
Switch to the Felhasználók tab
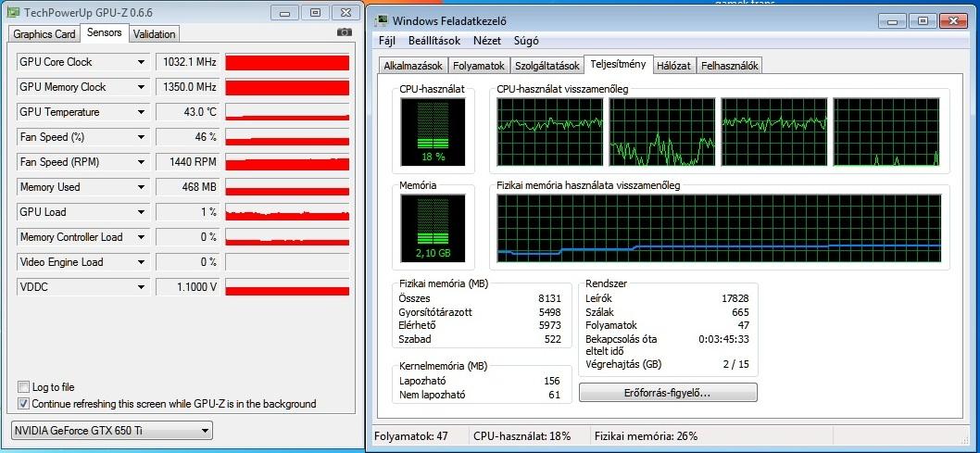tap(729, 66)
